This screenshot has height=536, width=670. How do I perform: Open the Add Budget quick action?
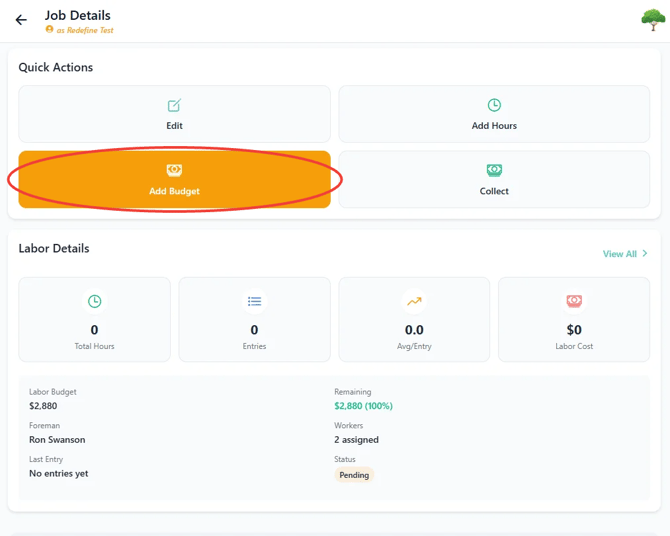(x=174, y=180)
